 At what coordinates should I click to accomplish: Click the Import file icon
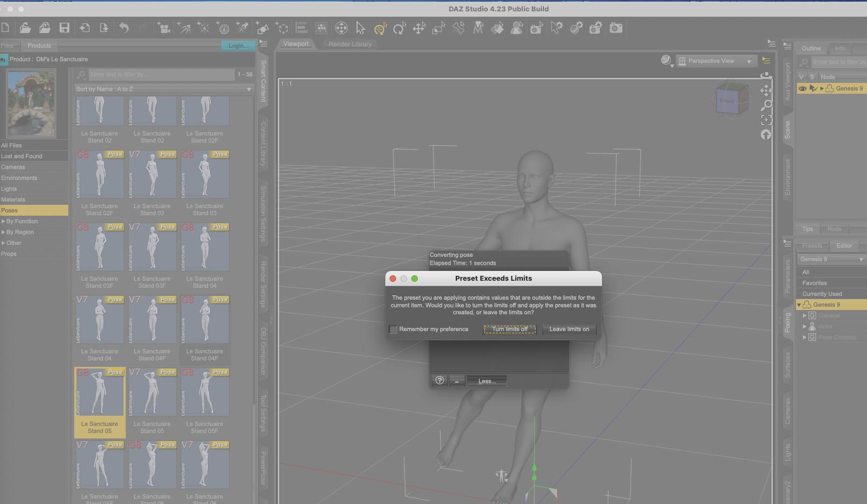click(x=85, y=28)
